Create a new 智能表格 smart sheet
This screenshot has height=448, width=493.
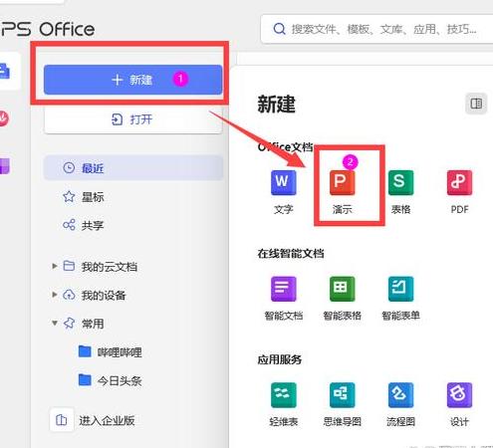pyautogui.click(x=342, y=298)
